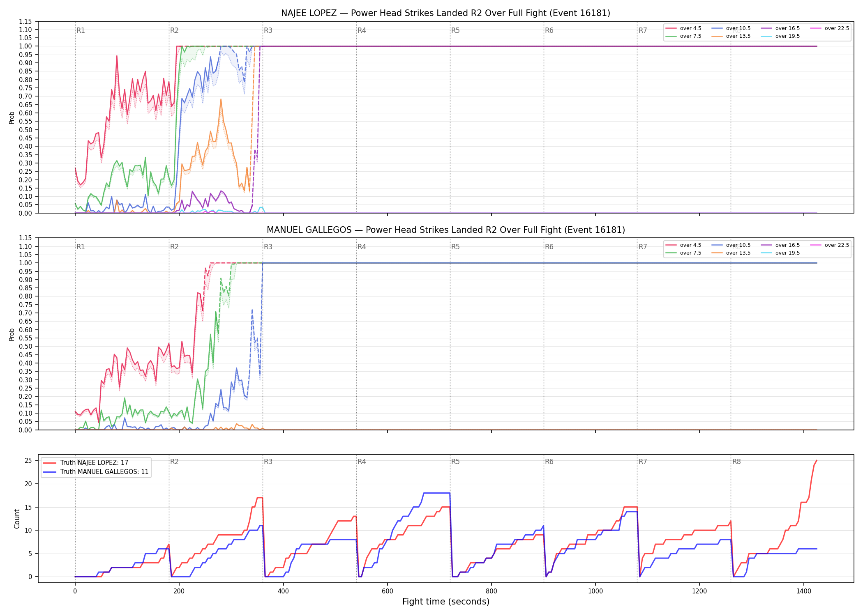This screenshot has width=863, height=616.
Task: Click the 1.00 tick in Manuel Gallegos chart
Action: click(x=25, y=263)
